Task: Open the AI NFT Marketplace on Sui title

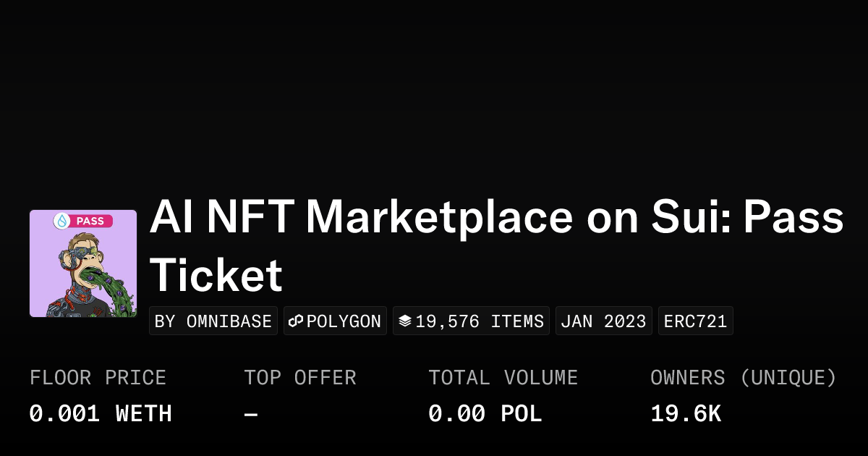Action: (496, 217)
